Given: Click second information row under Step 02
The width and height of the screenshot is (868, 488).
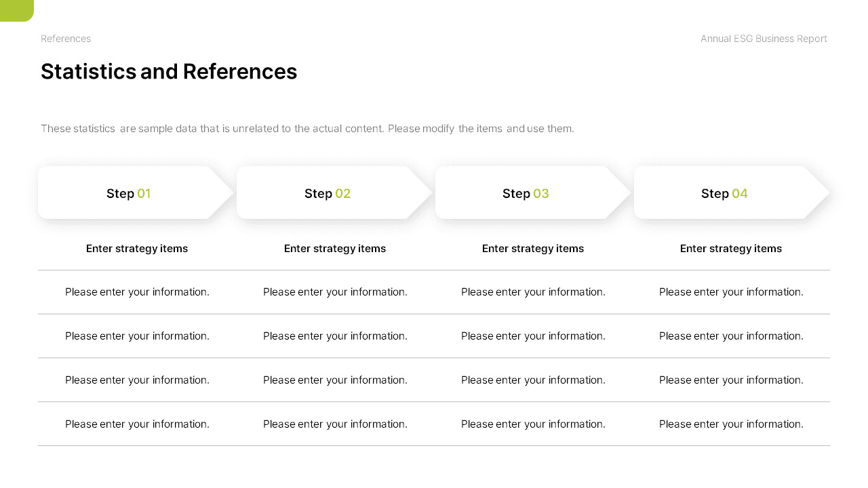Looking at the screenshot, I should (335, 336).
